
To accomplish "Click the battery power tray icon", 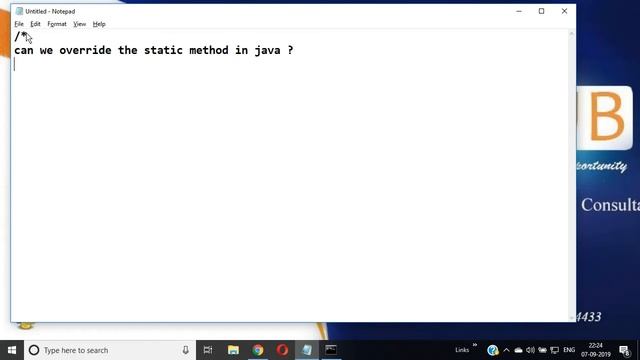I will click(542, 350).
